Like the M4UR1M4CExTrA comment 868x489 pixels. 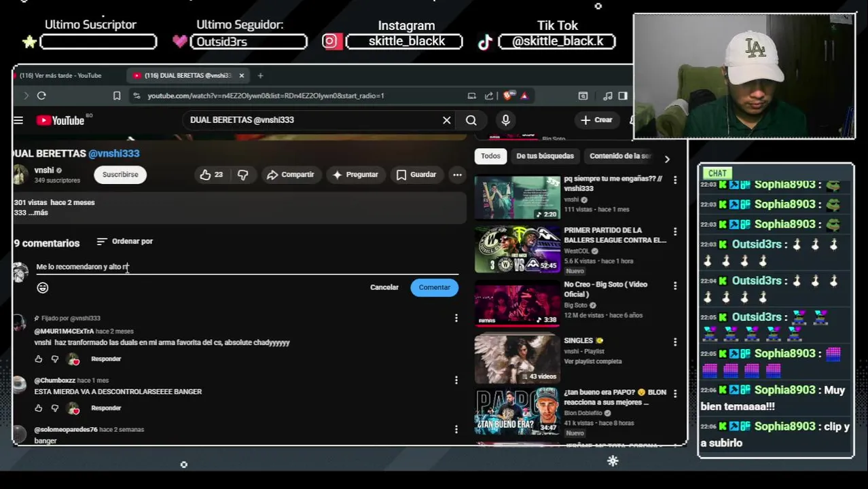38,359
